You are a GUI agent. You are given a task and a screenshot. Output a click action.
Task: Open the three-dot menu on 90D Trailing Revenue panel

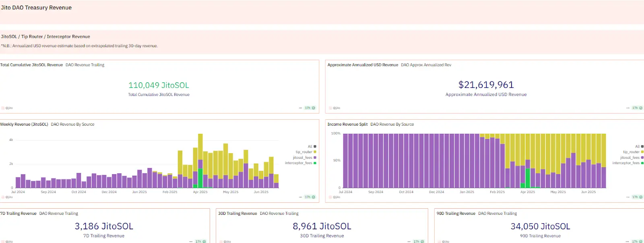click(628, 241)
